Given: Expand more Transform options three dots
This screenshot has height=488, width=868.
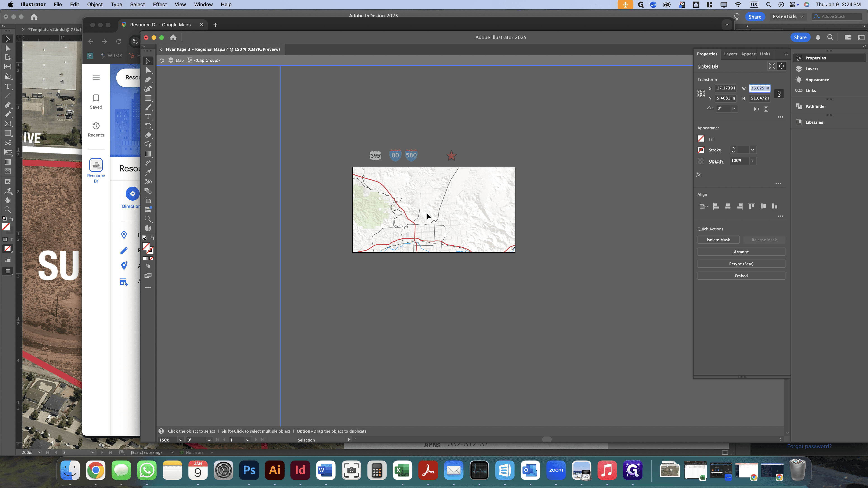Looking at the screenshot, I should pos(780,117).
